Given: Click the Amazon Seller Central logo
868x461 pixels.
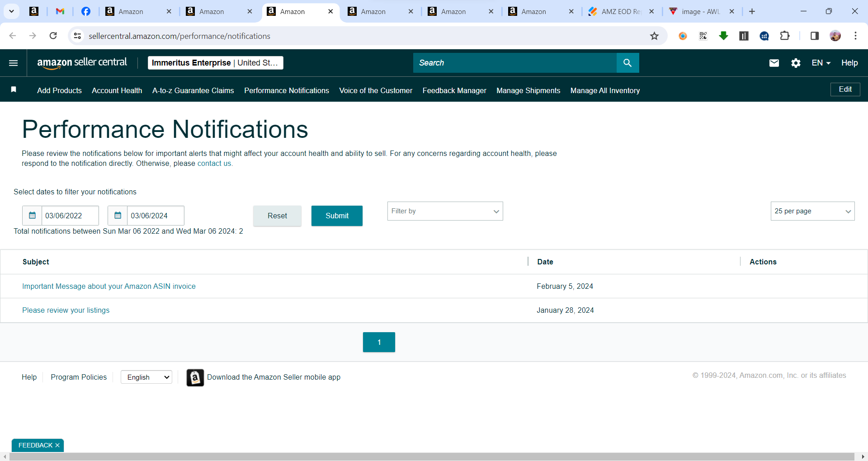Looking at the screenshot, I should [82, 63].
